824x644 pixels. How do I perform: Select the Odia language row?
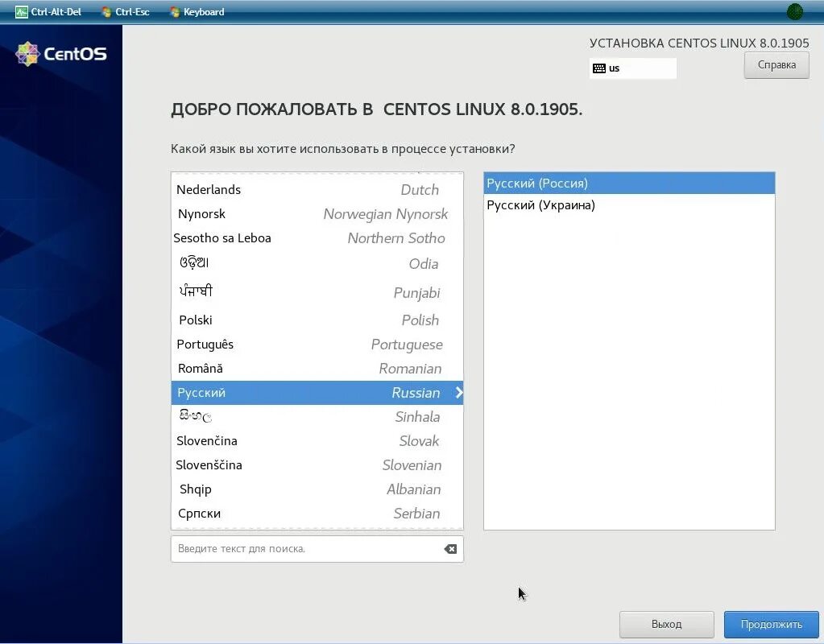click(x=317, y=263)
